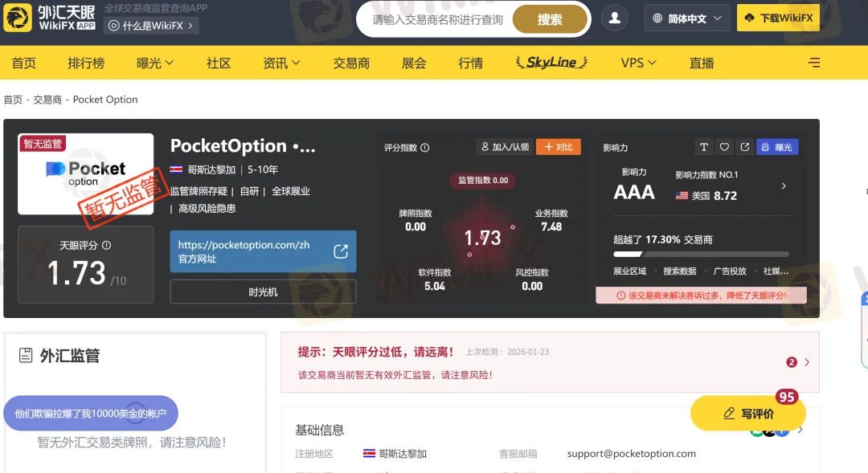Screen dimensions: 868x473
Task: Open 简体中文 language dropdown
Action: click(687, 18)
